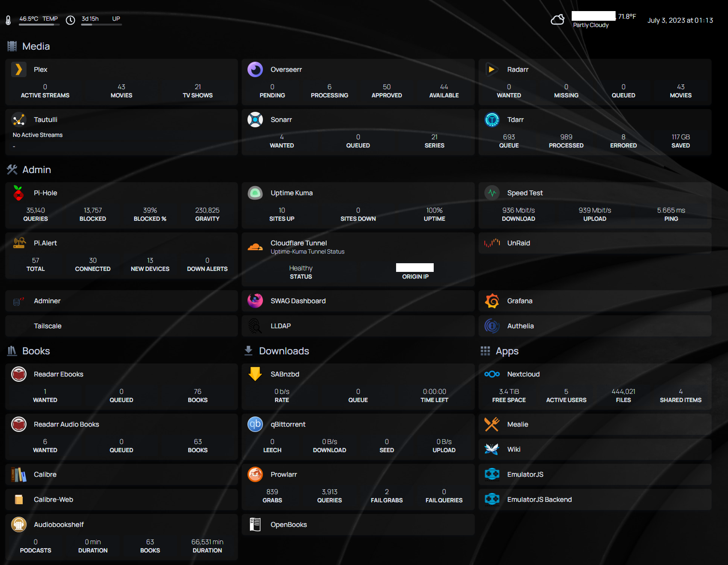Click the partly cloudy weather icon
Screen dimensions: 728x565
[558, 20]
